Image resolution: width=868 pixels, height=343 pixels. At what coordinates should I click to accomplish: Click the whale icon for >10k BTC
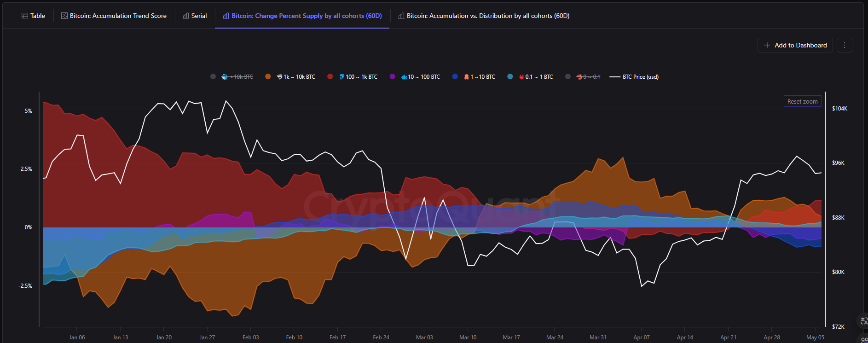[225, 77]
